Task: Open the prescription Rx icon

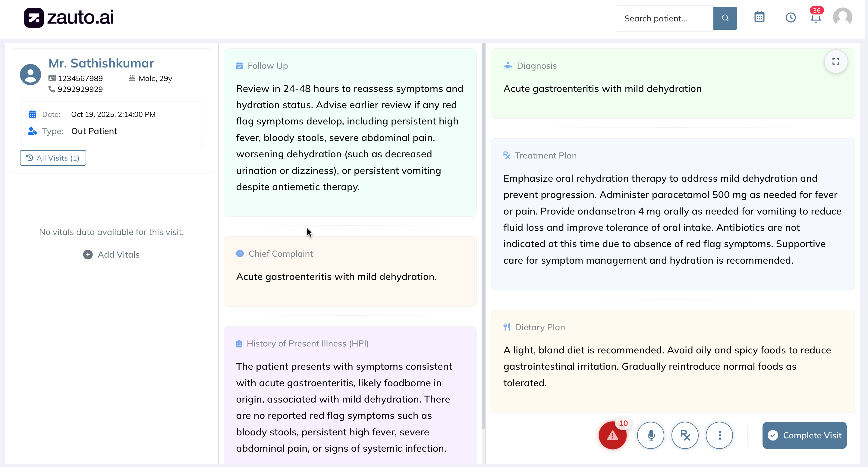Action: [x=685, y=435]
